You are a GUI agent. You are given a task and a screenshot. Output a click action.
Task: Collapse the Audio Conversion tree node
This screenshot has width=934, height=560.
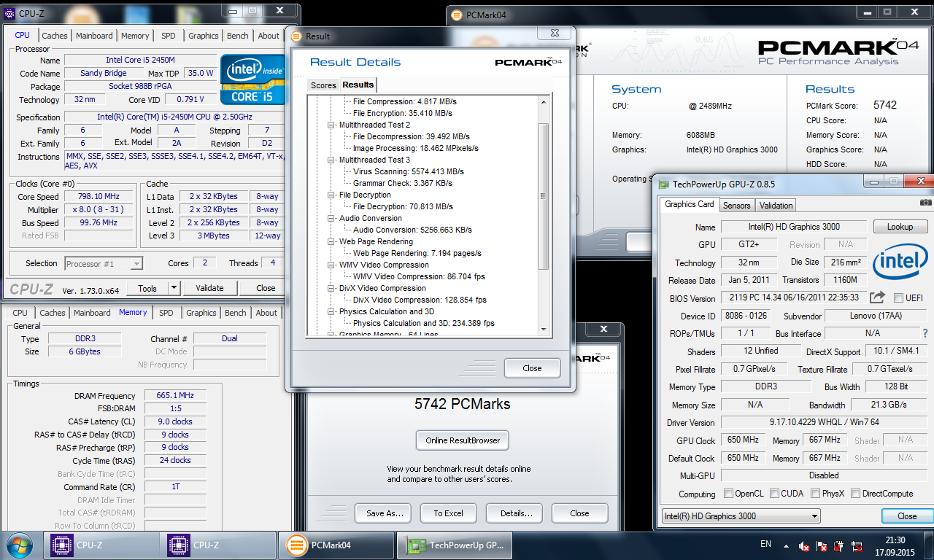pos(331,218)
